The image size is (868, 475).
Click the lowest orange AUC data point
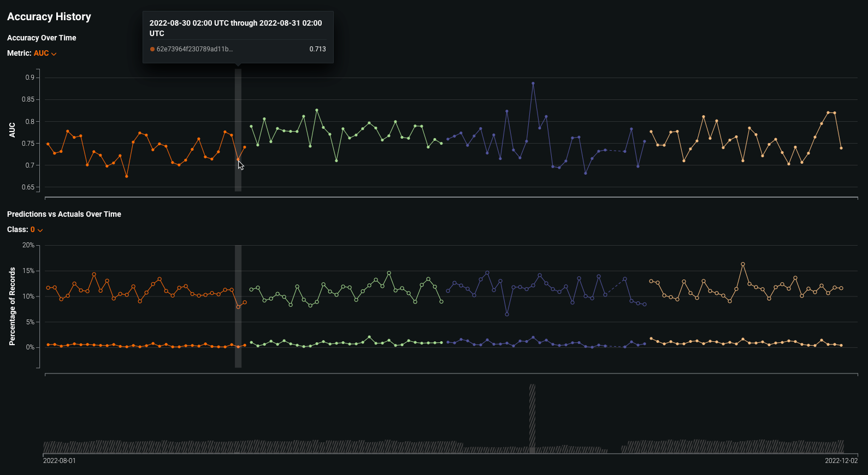(127, 176)
